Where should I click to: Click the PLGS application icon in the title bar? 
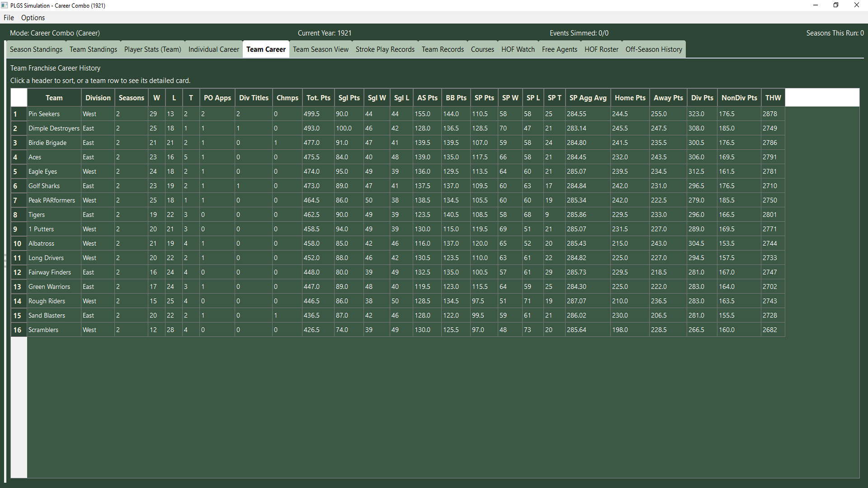pyautogui.click(x=5, y=5)
